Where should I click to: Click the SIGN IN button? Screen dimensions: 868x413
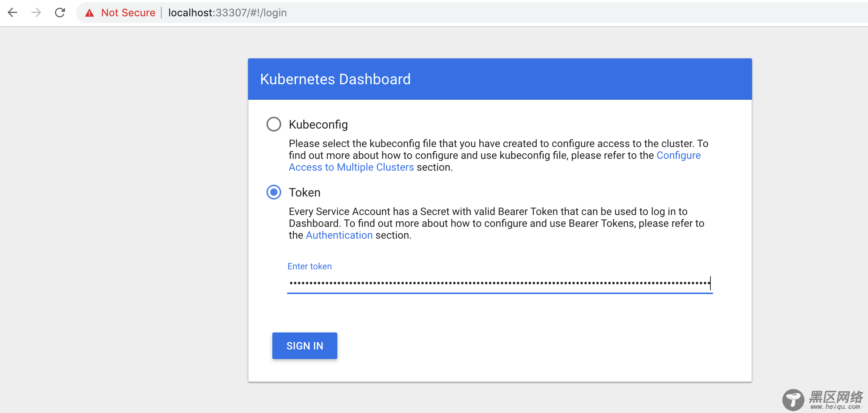[x=305, y=346]
